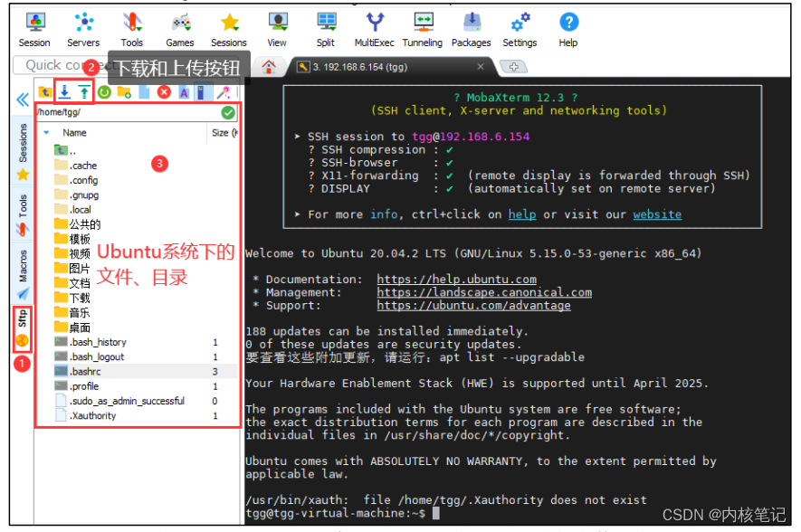Open the Session toolbar button
The image size is (801, 532).
point(34,30)
